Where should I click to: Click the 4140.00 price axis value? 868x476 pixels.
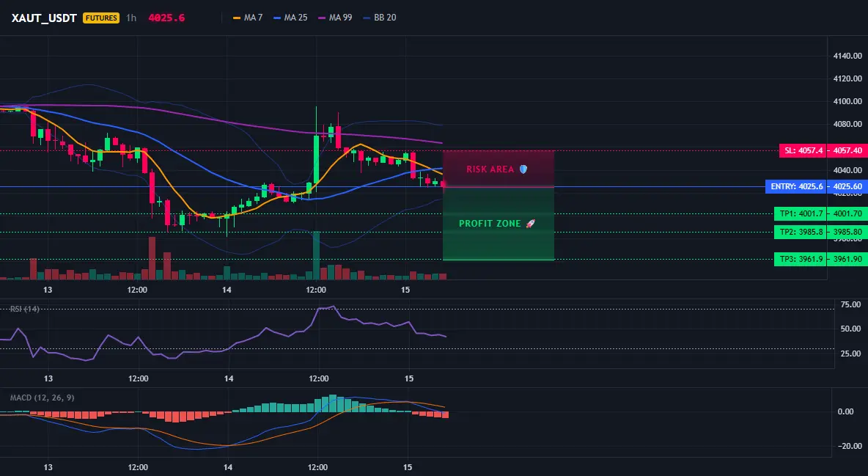[x=847, y=56]
